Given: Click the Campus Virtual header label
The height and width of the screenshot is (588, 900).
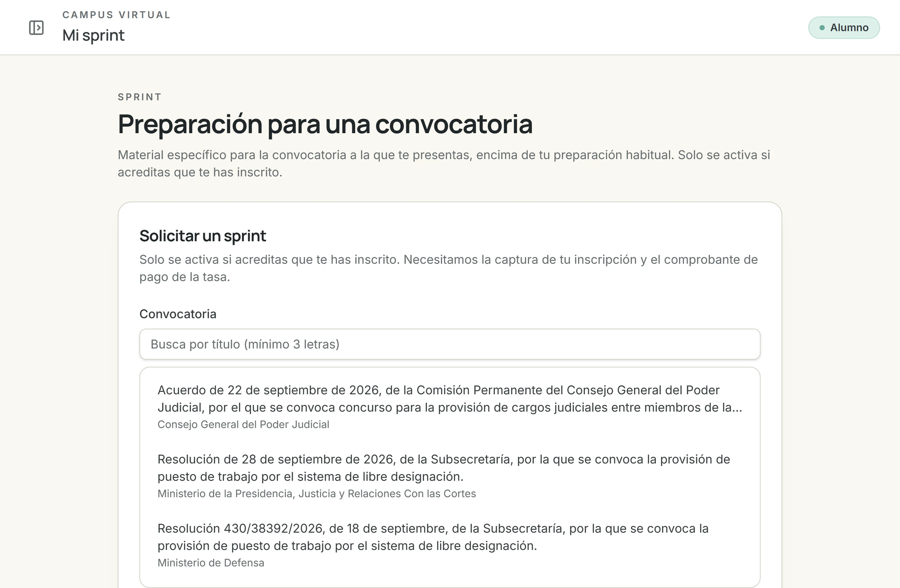Looking at the screenshot, I should pyautogui.click(x=116, y=15).
